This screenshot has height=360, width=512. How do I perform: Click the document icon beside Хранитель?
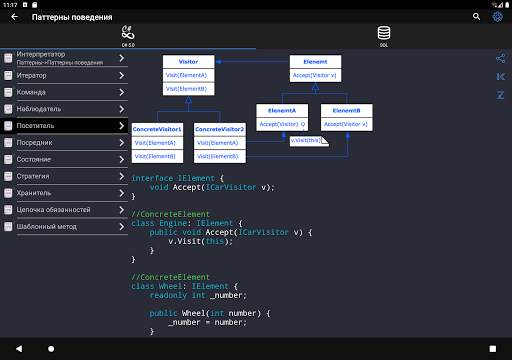(8, 193)
